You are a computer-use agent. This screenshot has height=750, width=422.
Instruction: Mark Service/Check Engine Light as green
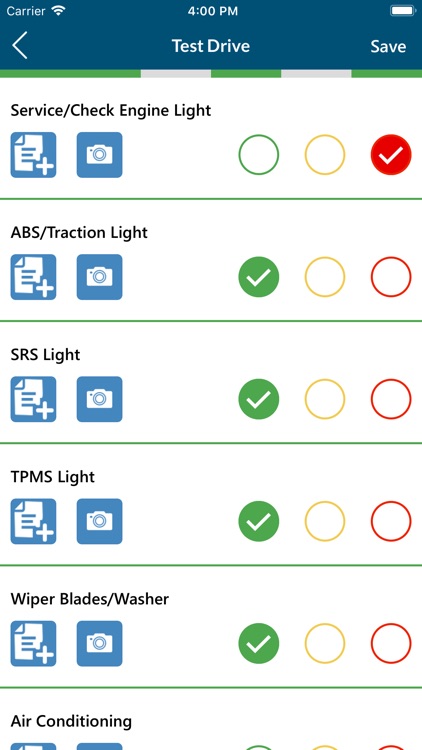pyautogui.click(x=258, y=154)
